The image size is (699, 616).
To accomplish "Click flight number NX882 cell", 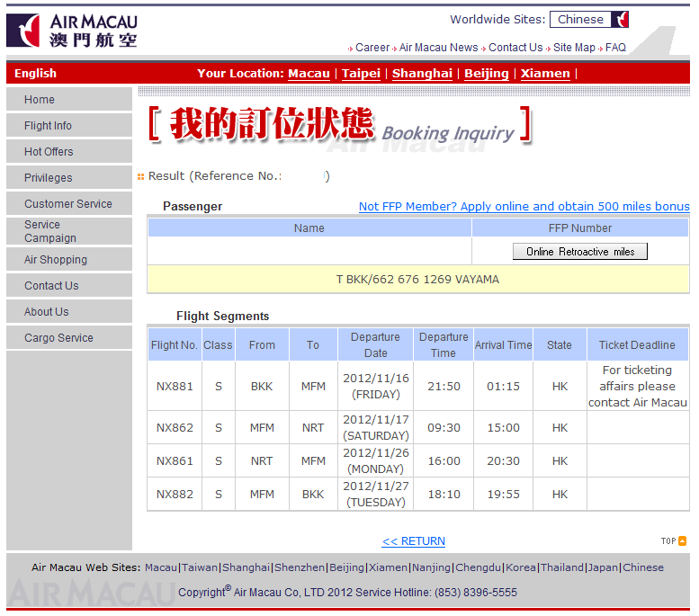I will coord(175,494).
